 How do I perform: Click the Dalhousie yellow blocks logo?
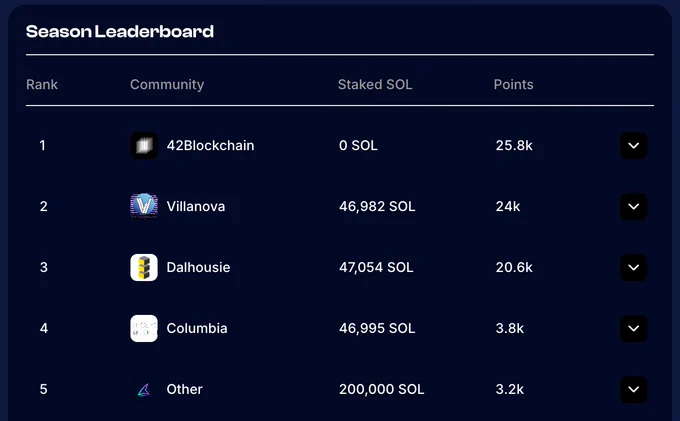(x=144, y=268)
